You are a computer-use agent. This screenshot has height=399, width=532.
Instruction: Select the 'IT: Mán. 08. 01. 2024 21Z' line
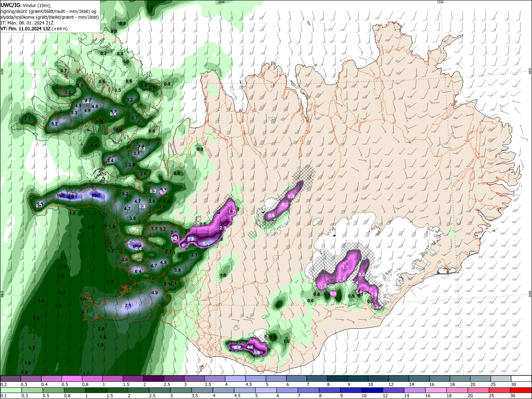point(27,23)
